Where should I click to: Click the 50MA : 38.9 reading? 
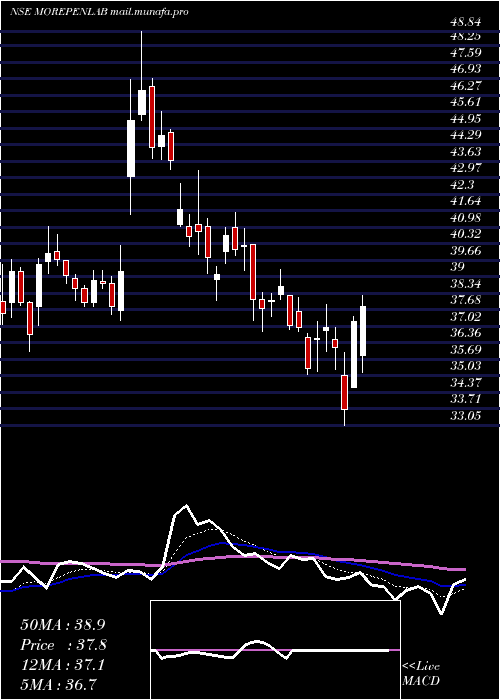63,625
